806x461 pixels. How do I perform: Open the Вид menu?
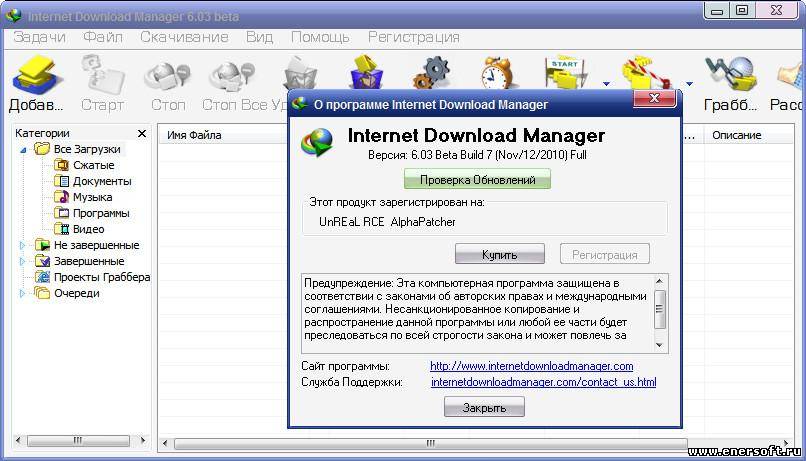(x=259, y=37)
